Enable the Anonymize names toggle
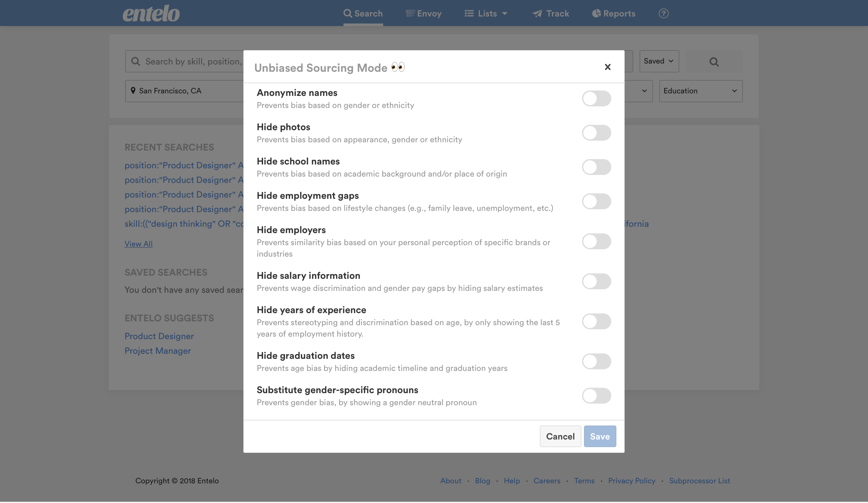 [596, 98]
